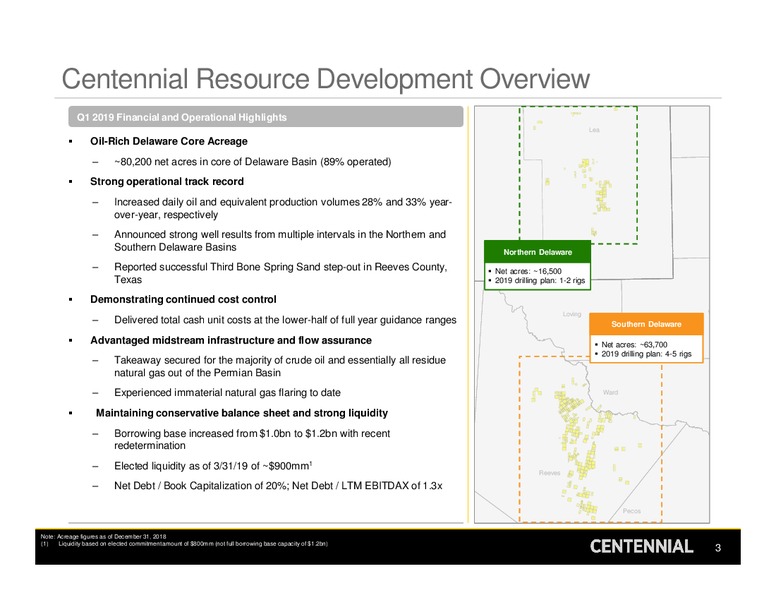Click the Ward county label on map
Image resolution: width=776 pixels, height=600 pixels.
coord(610,392)
